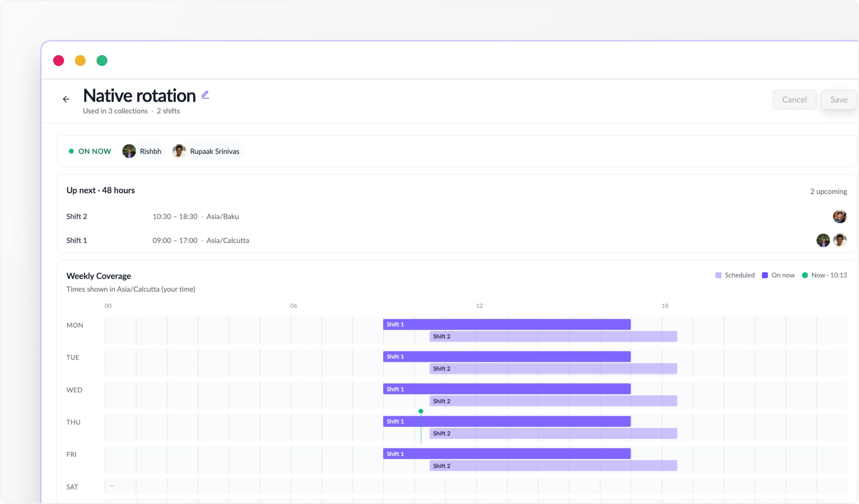
Task: Click the THU day label
Action: pyautogui.click(x=73, y=422)
